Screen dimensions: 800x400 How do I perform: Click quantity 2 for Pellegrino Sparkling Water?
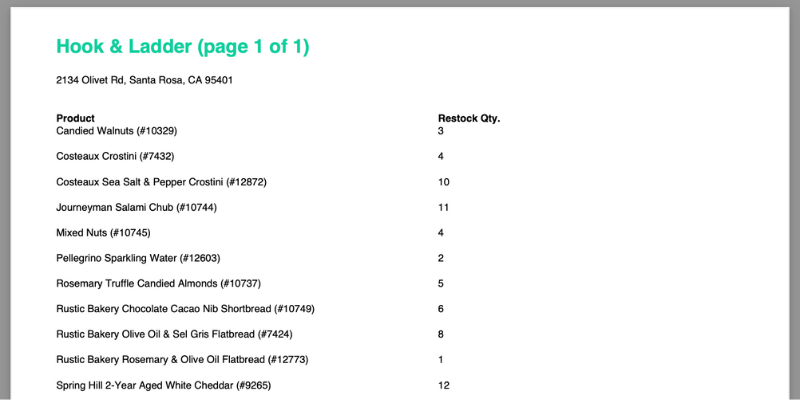[441, 258]
